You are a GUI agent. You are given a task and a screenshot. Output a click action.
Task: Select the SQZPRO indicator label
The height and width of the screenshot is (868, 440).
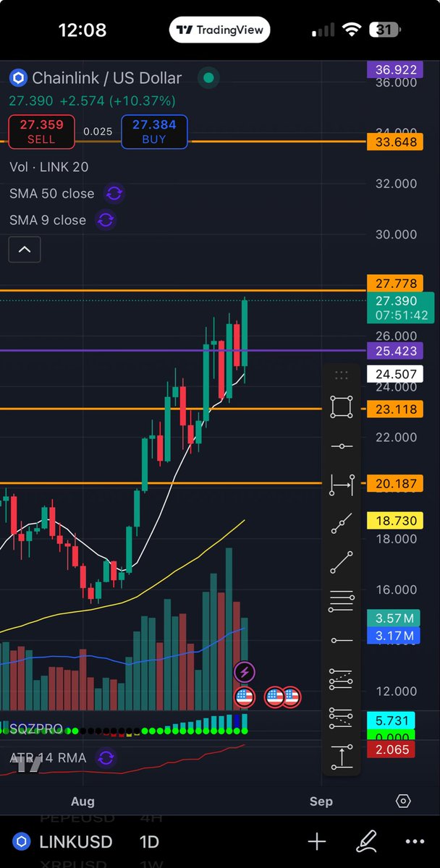[x=36, y=728]
